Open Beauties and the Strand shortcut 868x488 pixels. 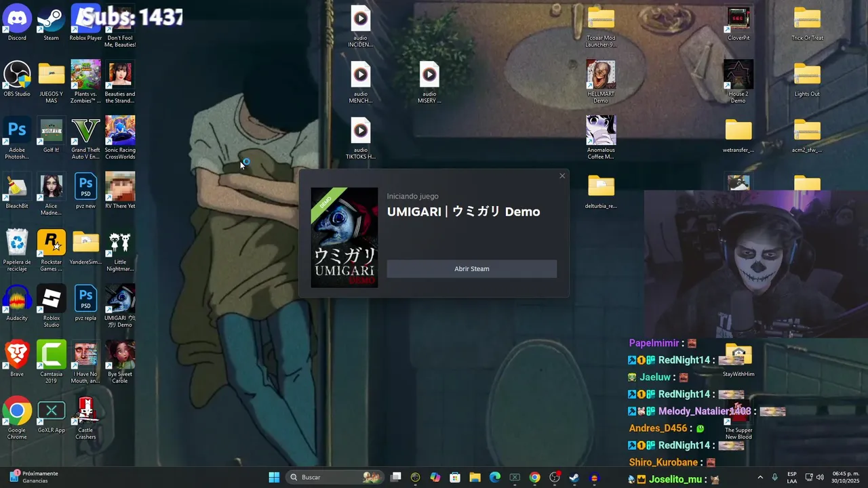coord(120,82)
